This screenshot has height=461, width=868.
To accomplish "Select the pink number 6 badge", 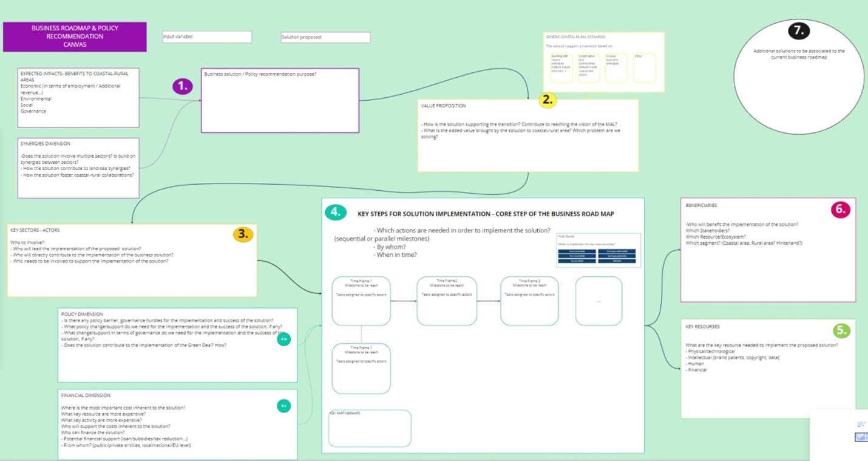I will coord(841,210).
